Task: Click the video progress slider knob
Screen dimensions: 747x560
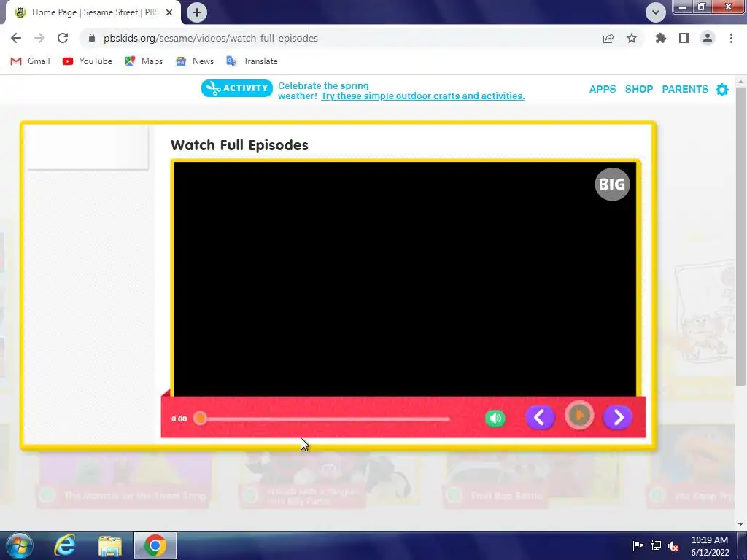Action: pyautogui.click(x=201, y=419)
